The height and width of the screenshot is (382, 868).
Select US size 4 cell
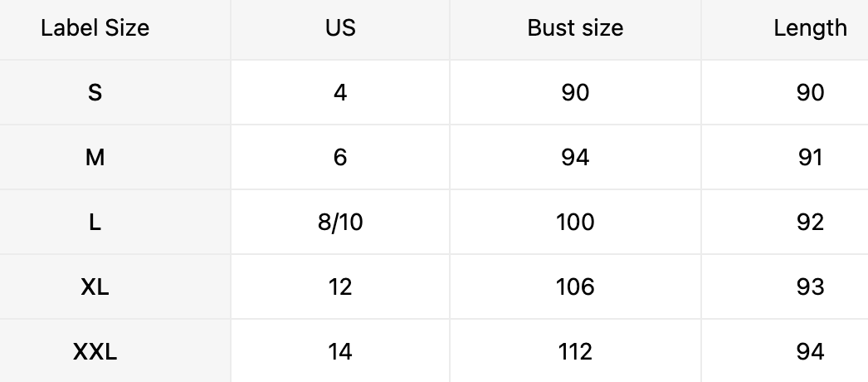click(340, 92)
